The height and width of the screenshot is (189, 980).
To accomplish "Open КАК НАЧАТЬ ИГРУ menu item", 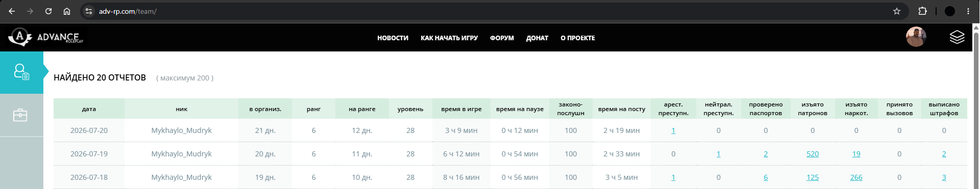I will pyautogui.click(x=449, y=38).
